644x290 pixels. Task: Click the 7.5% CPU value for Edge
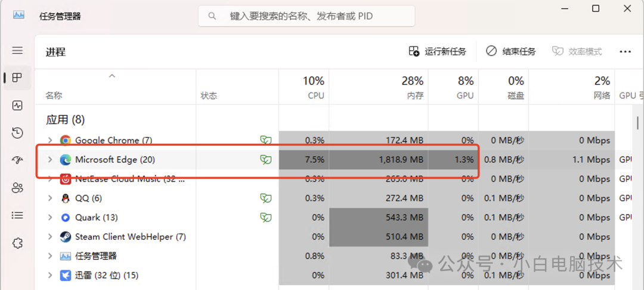coord(315,160)
